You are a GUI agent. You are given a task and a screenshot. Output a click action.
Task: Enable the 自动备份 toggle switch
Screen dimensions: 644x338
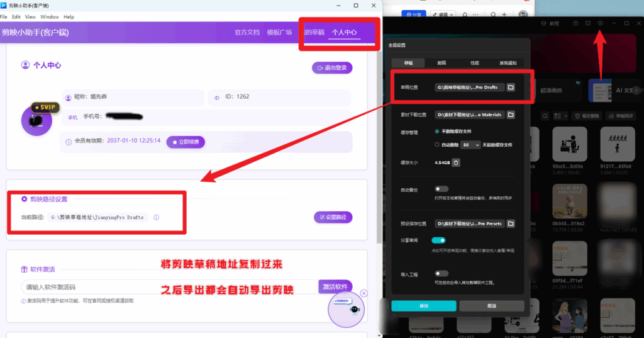441,189
